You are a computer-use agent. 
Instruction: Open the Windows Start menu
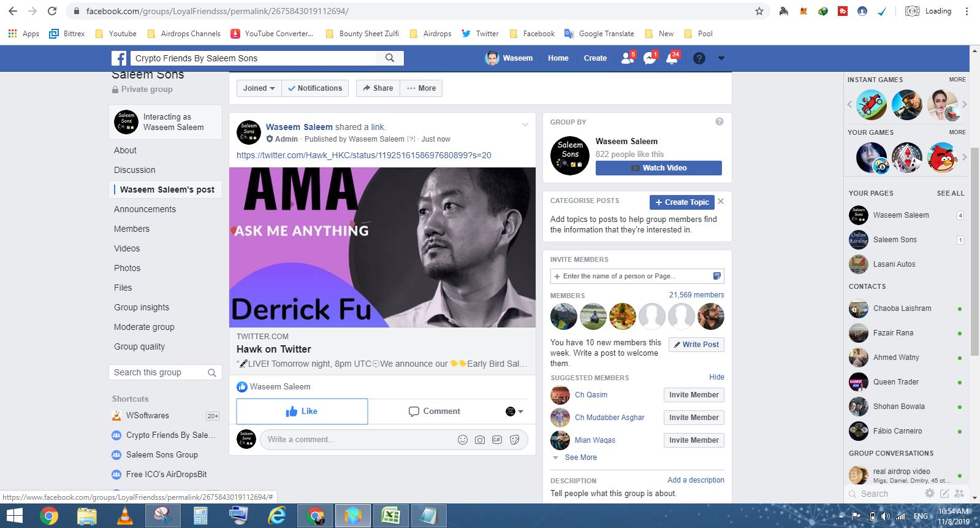click(15, 516)
